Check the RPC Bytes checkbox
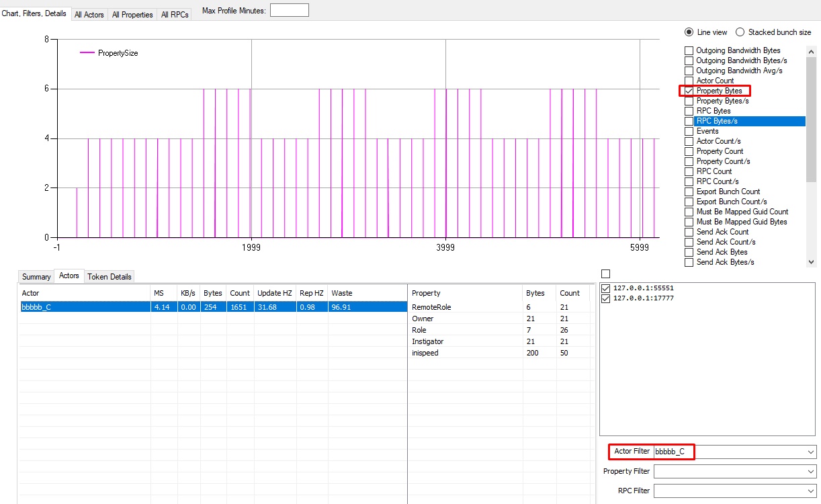 click(689, 111)
